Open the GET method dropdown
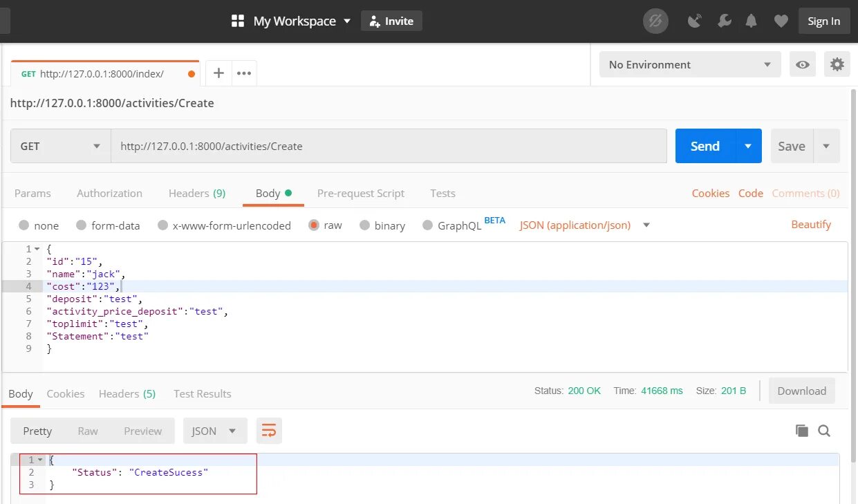 [60, 146]
